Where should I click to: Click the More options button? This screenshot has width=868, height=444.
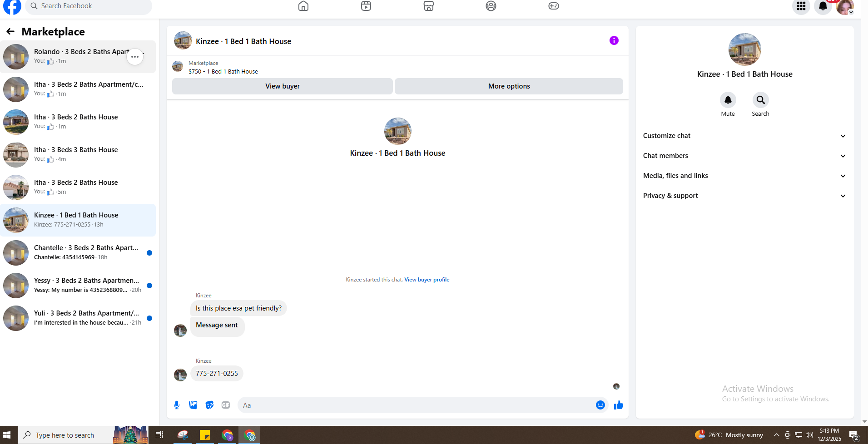click(509, 86)
